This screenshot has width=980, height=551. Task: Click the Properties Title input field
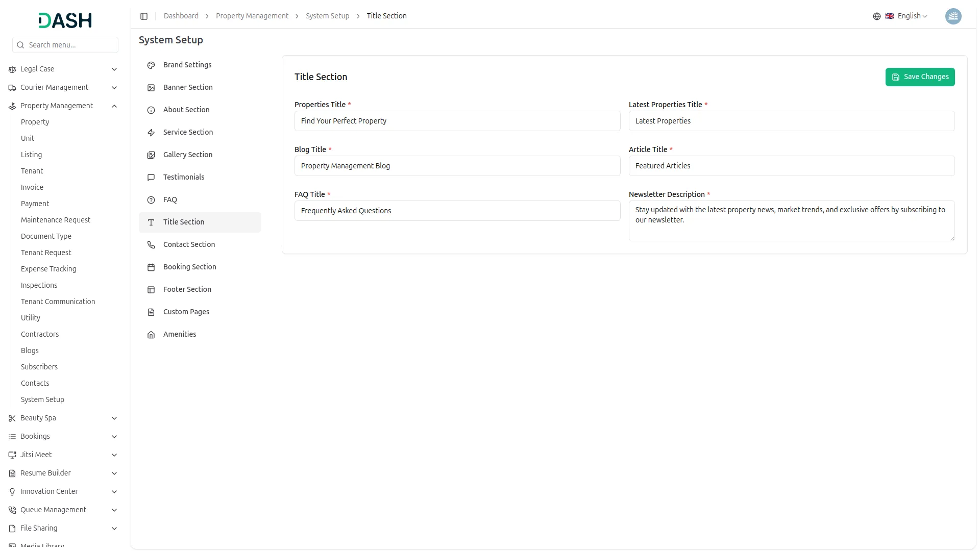[457, 121]
